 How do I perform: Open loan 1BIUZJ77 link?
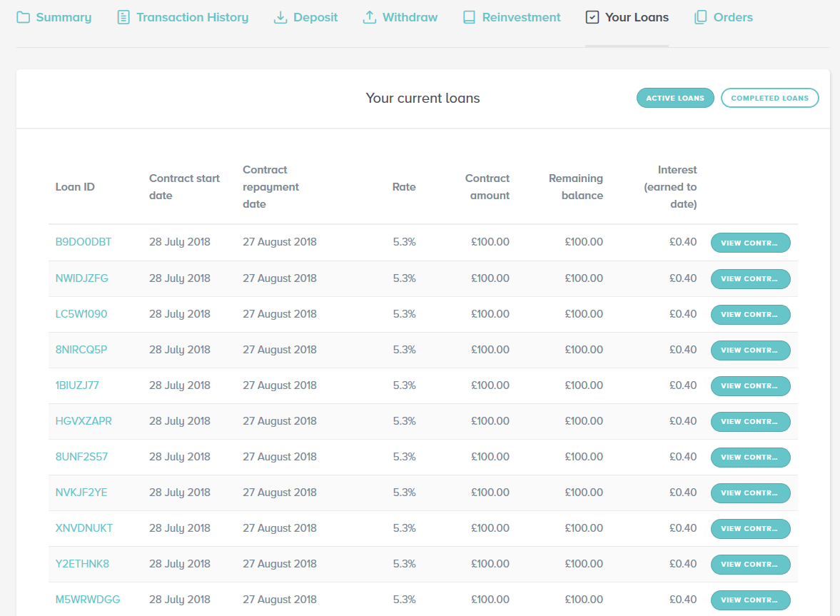pyautogui.click(x=77, y=385)
